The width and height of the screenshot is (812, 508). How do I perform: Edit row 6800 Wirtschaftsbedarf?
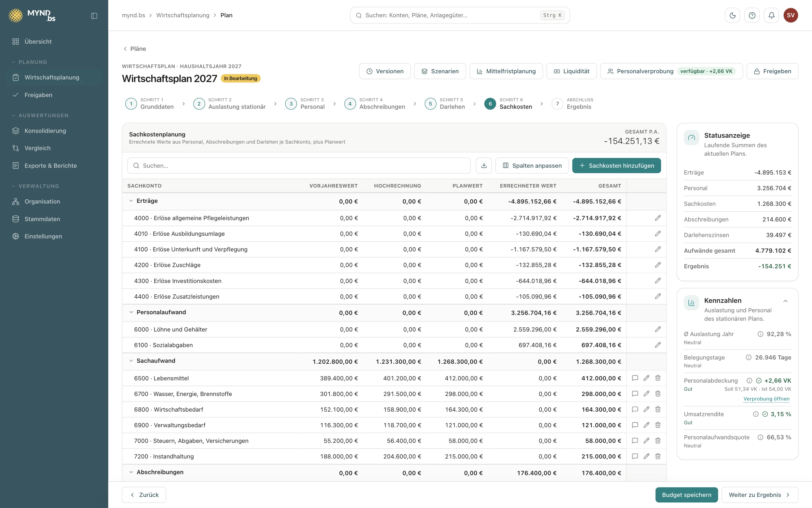[646, 409]
